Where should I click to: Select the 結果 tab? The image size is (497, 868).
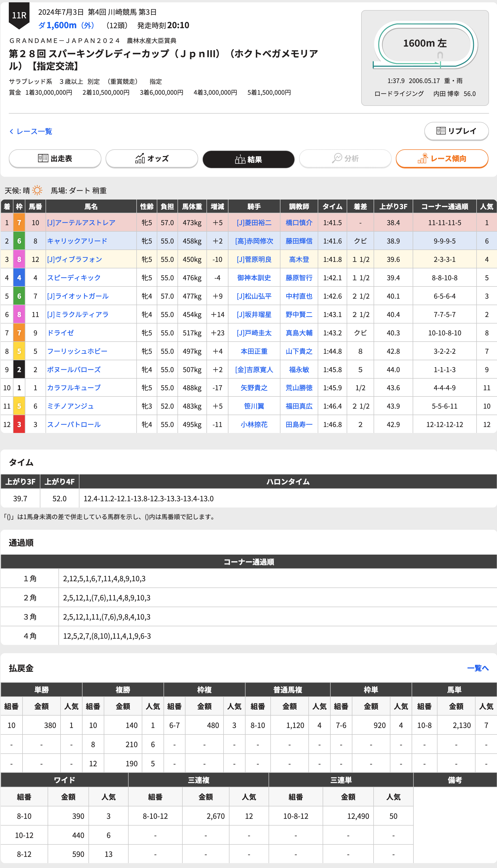coord(248,159)
